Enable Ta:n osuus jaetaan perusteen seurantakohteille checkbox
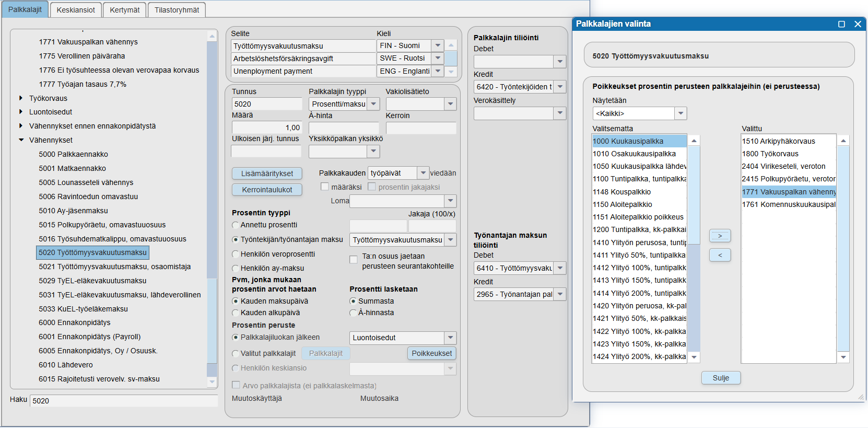 353,260
